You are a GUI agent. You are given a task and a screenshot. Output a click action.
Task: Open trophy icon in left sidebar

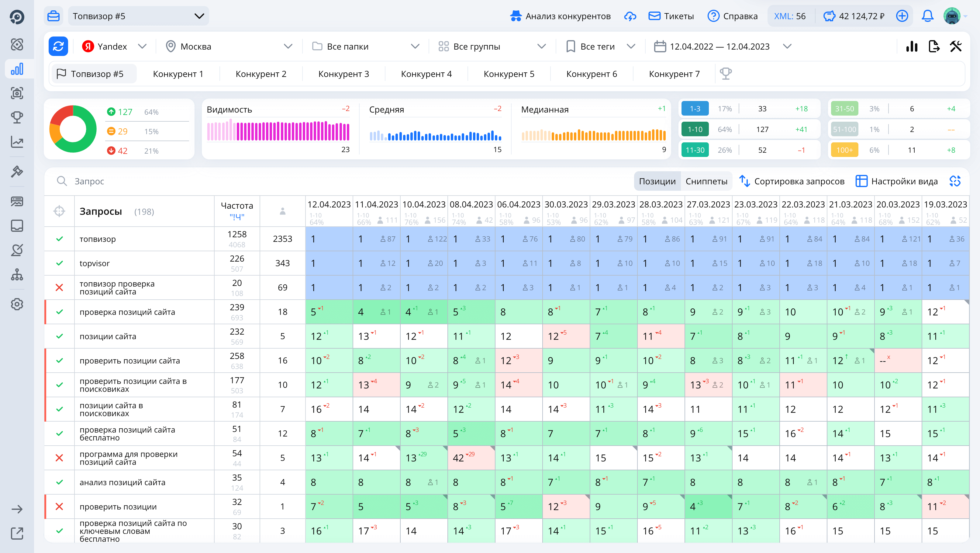(17, 117)
